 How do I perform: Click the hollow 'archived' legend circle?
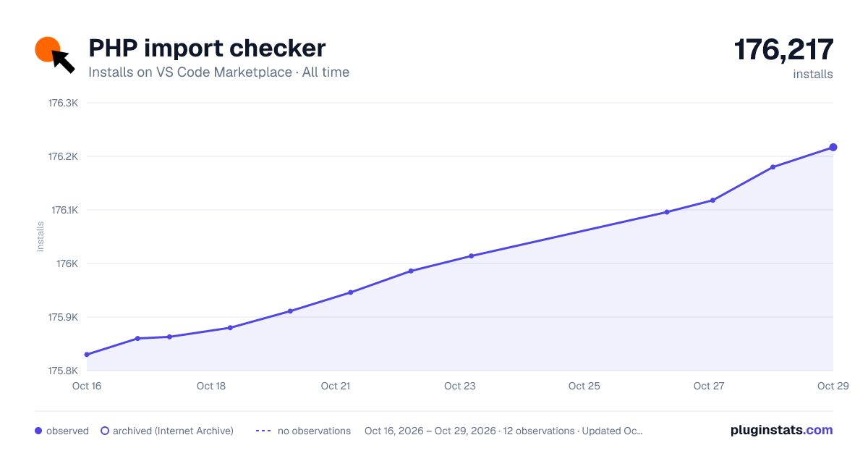click(105, 431)
